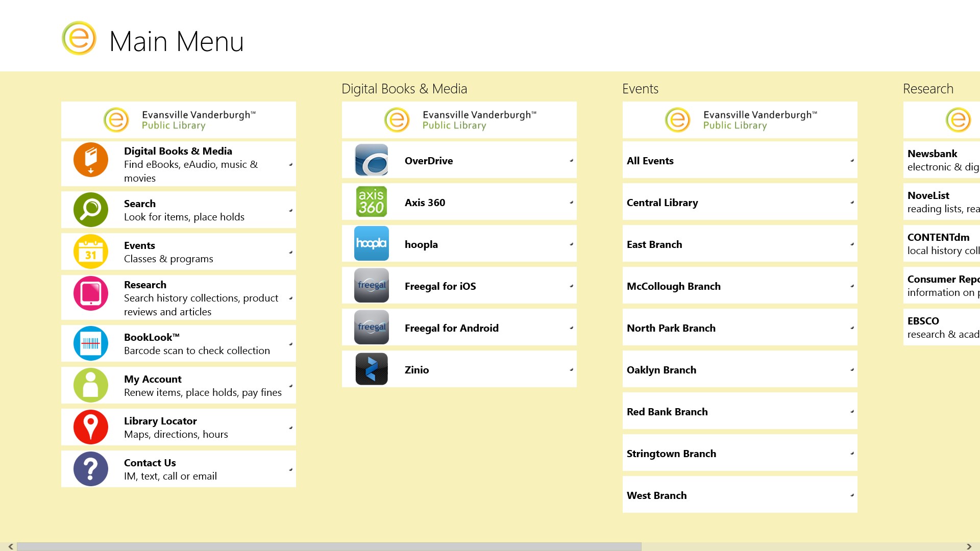Click the Freegal for iOS icon
Viewport: 980px width, 551px height.
372,286
